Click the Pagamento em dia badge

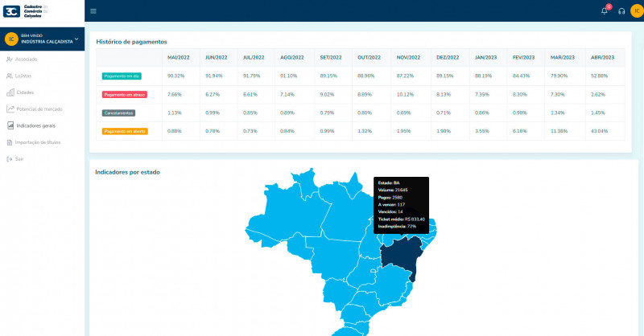121,76
